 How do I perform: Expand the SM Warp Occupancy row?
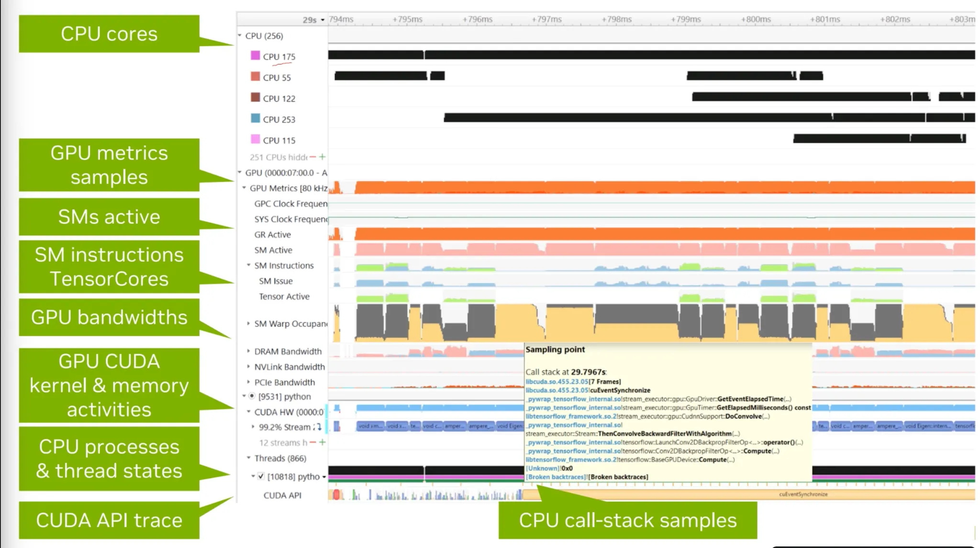(x=248, y=323)
